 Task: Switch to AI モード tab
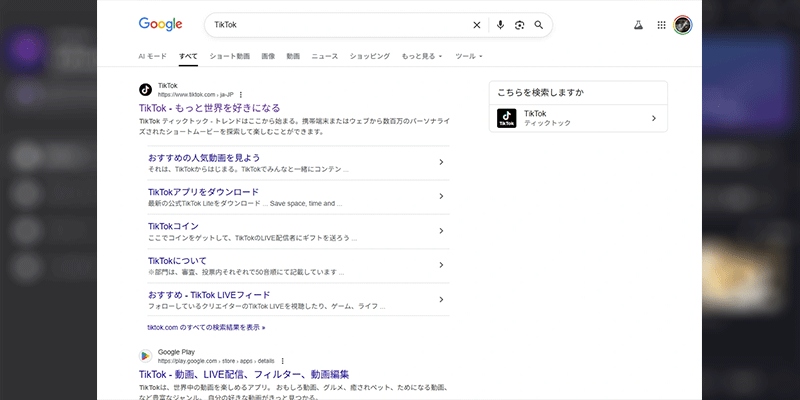tap(153, 56)
